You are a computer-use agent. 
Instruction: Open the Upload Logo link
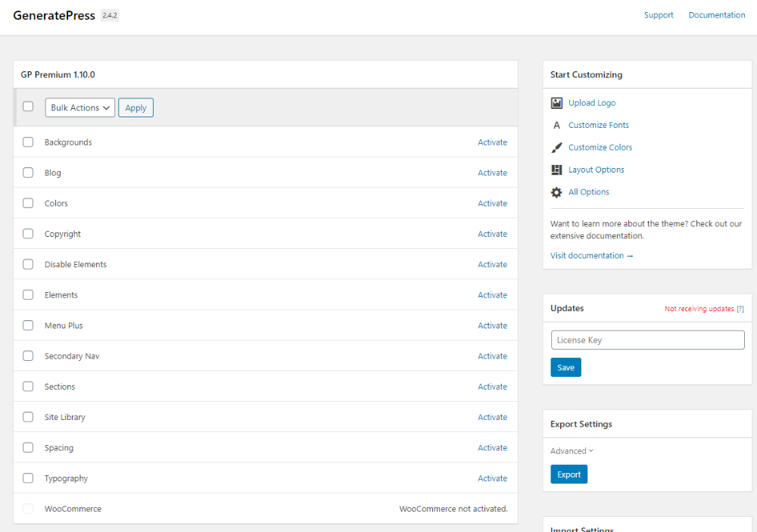[x=592, y=103]
